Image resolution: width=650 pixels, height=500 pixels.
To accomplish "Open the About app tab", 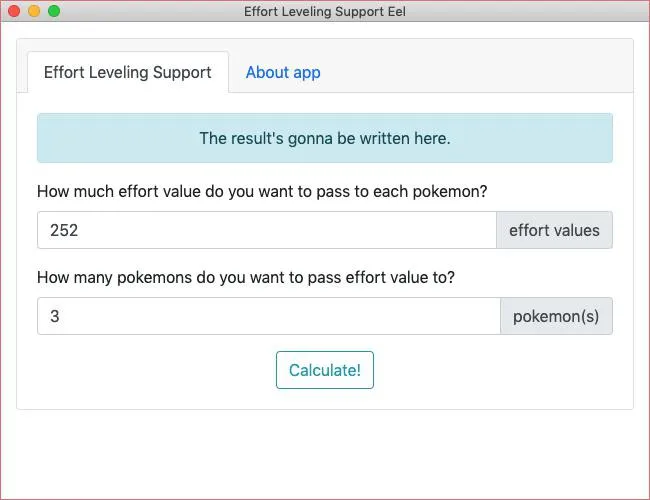I will tap(283, 72).
